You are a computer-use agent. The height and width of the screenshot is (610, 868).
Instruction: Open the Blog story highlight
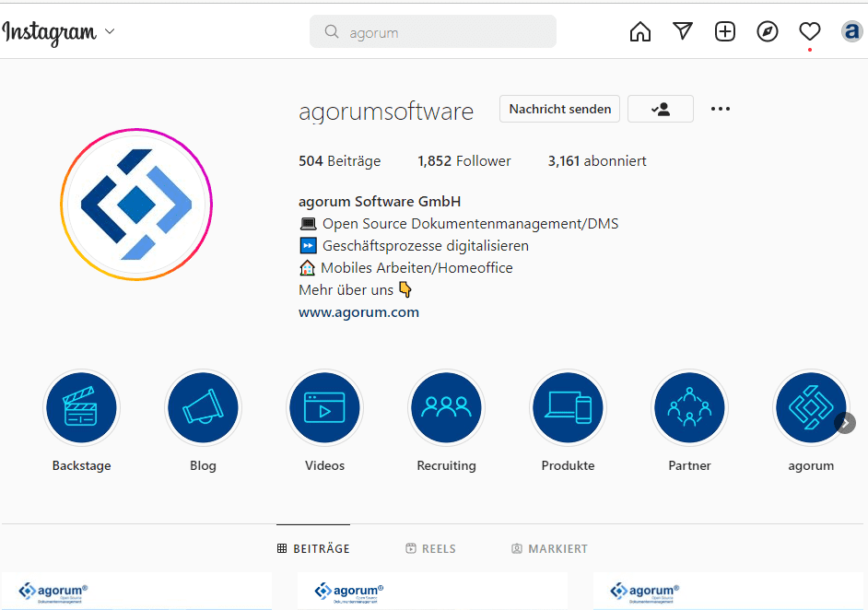tap(203, 408)
